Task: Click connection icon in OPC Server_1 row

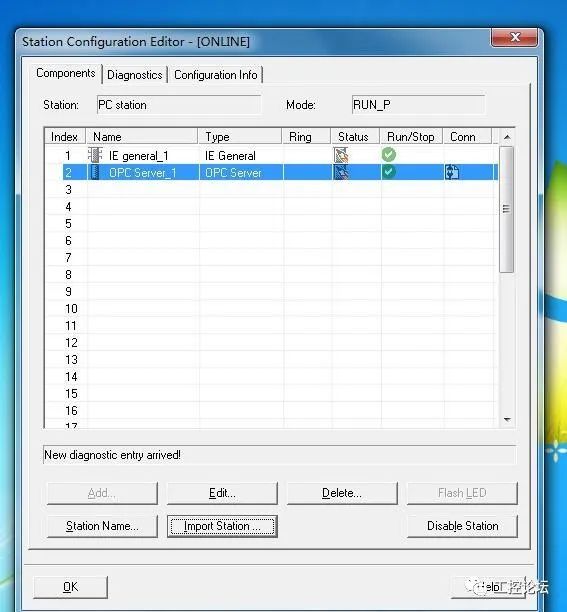Action: coord(452,172)
